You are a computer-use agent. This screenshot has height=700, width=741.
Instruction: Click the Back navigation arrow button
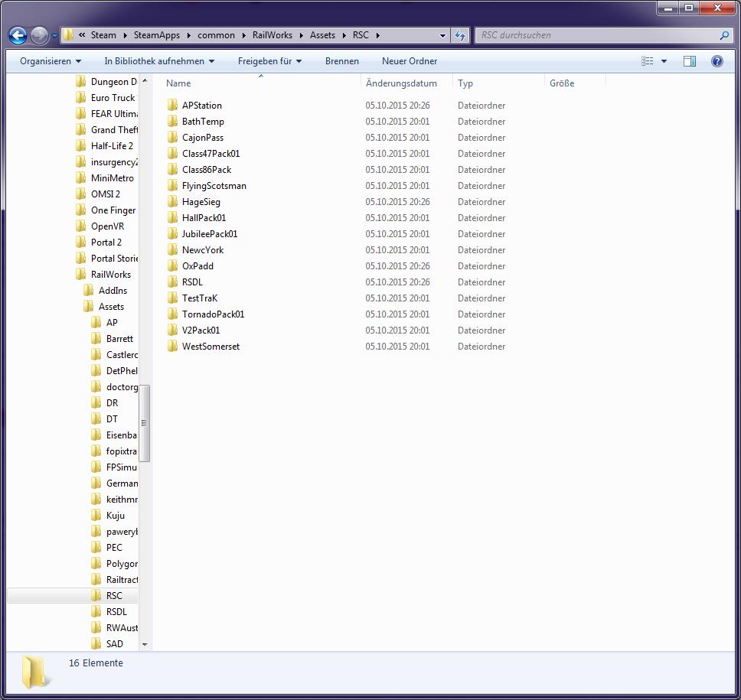tap(18, 35)
